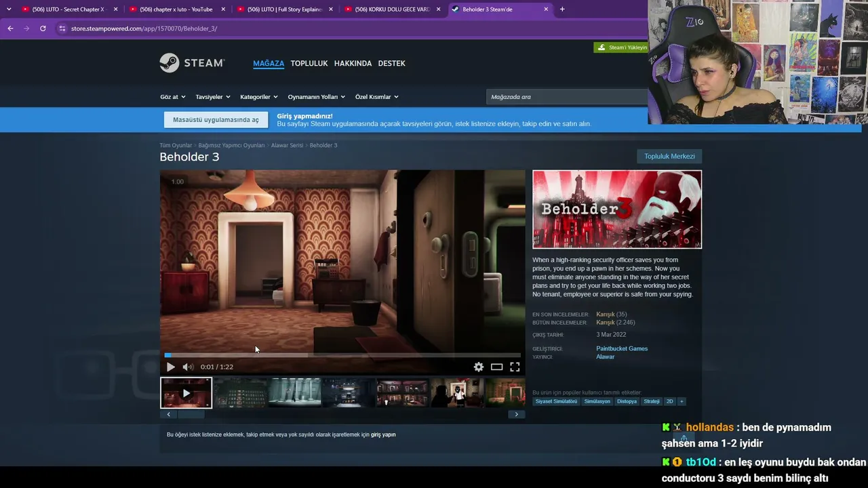The image size is (868, 488).
Task: Seek on the trailer progress bar
Action: pos(342,354)
